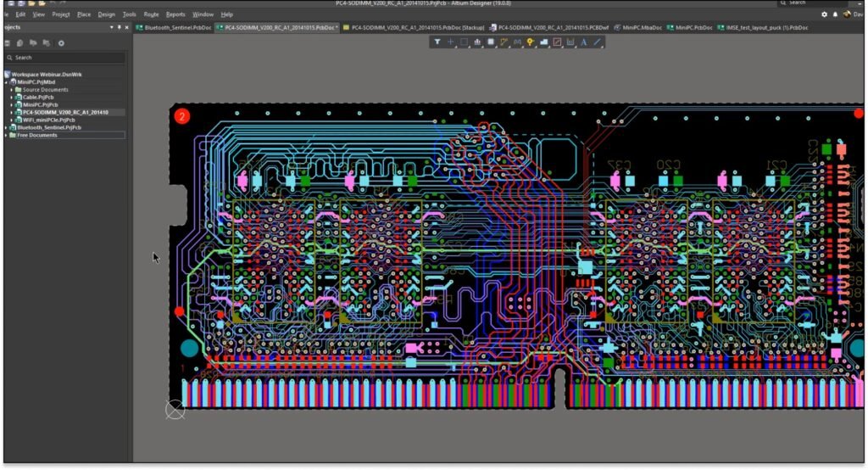The height and width of the screenshot is (470, 868).
Task: Open the Help menu
Action: click(x=227, y=14)
